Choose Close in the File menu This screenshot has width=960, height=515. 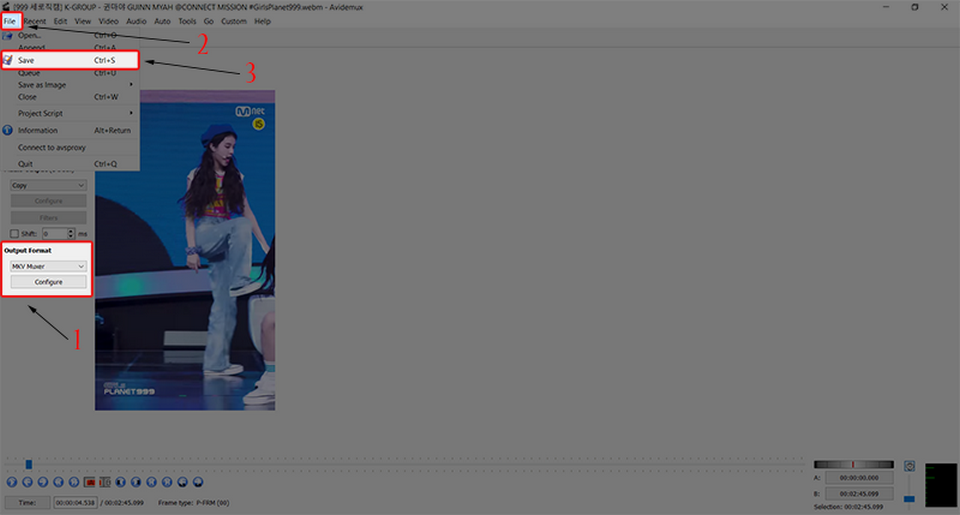point(70,97)
